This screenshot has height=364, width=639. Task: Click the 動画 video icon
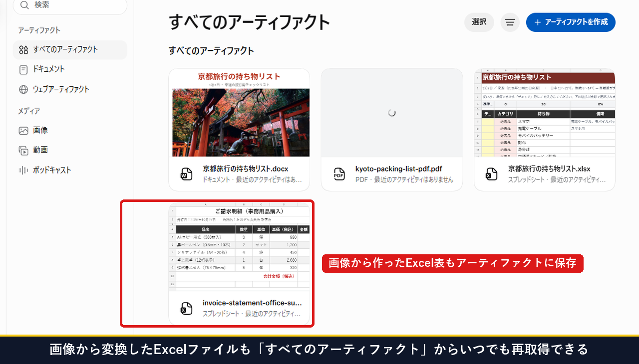point(23,150)
